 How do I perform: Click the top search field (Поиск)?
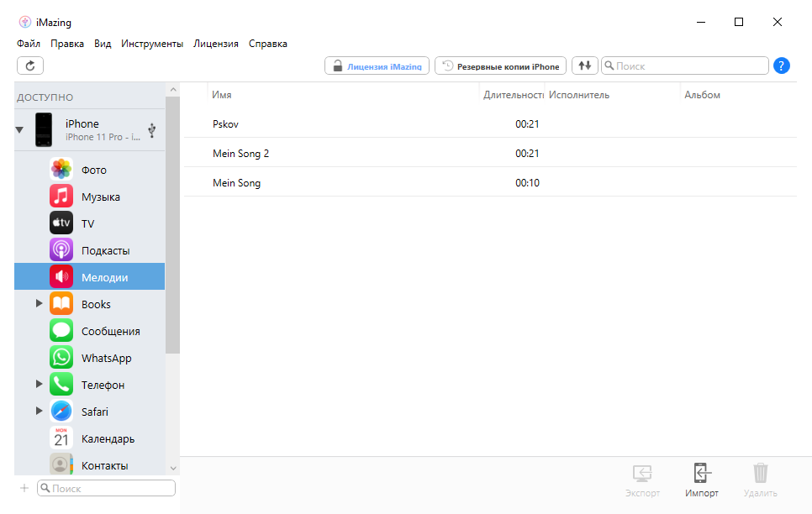tap(684, 66)
